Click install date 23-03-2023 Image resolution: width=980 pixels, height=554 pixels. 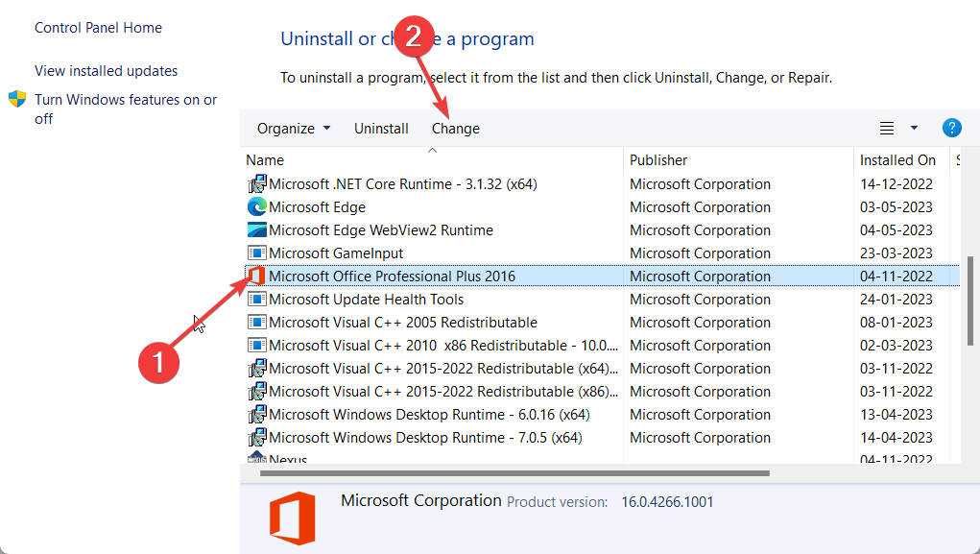pyautogui.click(x=896, y=253)
